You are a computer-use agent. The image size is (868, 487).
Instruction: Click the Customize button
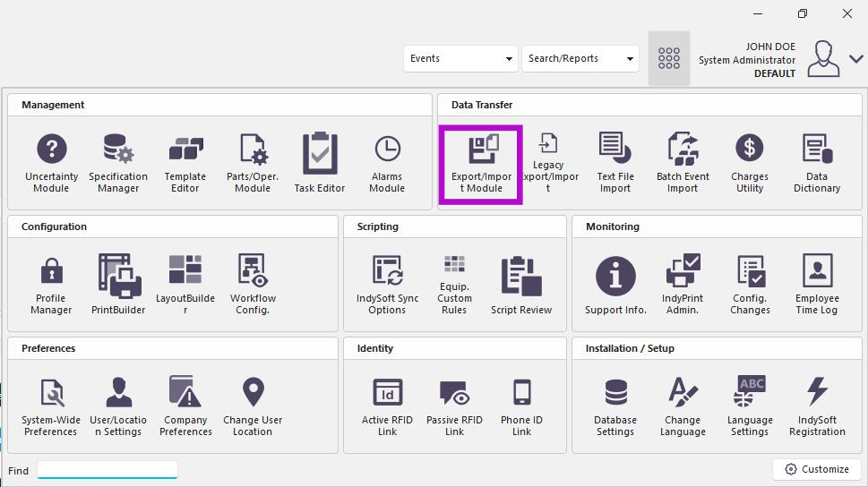pyautogui.click(x=817, y=469)
